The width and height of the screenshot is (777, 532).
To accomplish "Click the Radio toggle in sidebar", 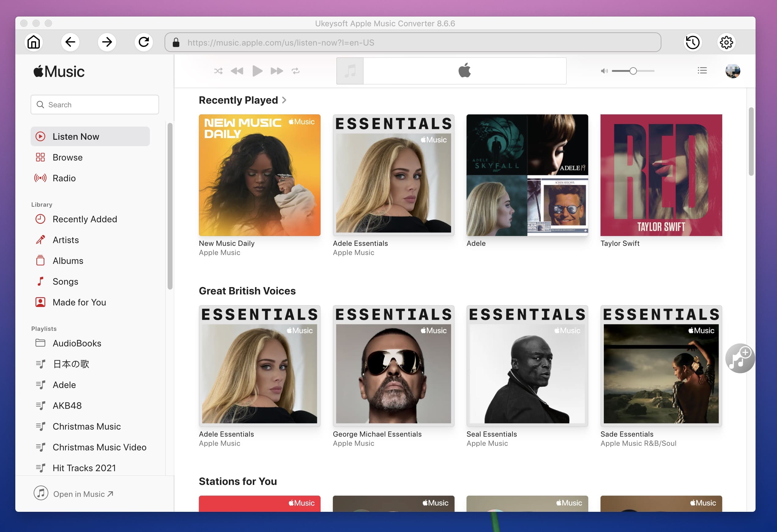I will 64,178.
